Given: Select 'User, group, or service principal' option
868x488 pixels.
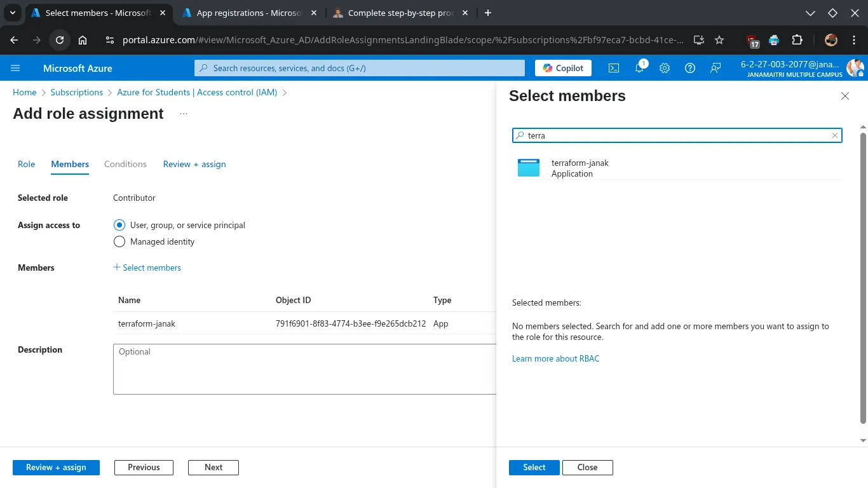Looking at the screenshot, I should coord(119,225).
